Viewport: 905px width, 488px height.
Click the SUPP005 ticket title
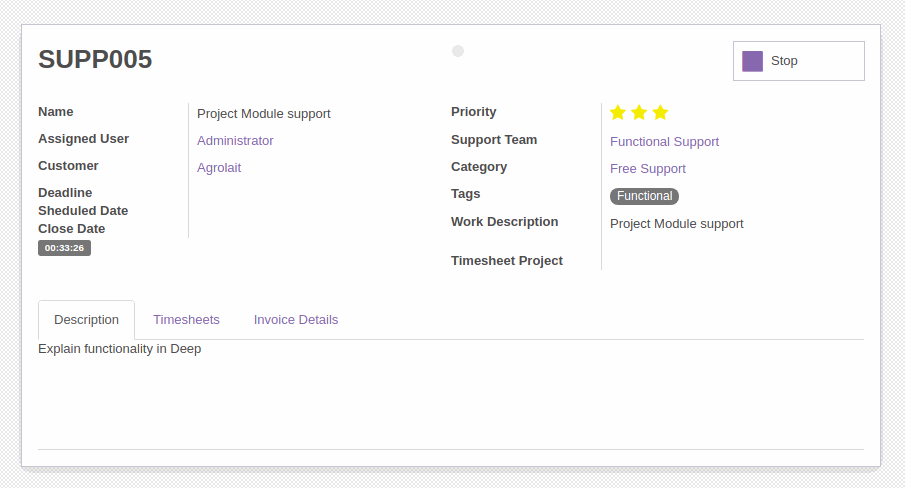[95, 59]
